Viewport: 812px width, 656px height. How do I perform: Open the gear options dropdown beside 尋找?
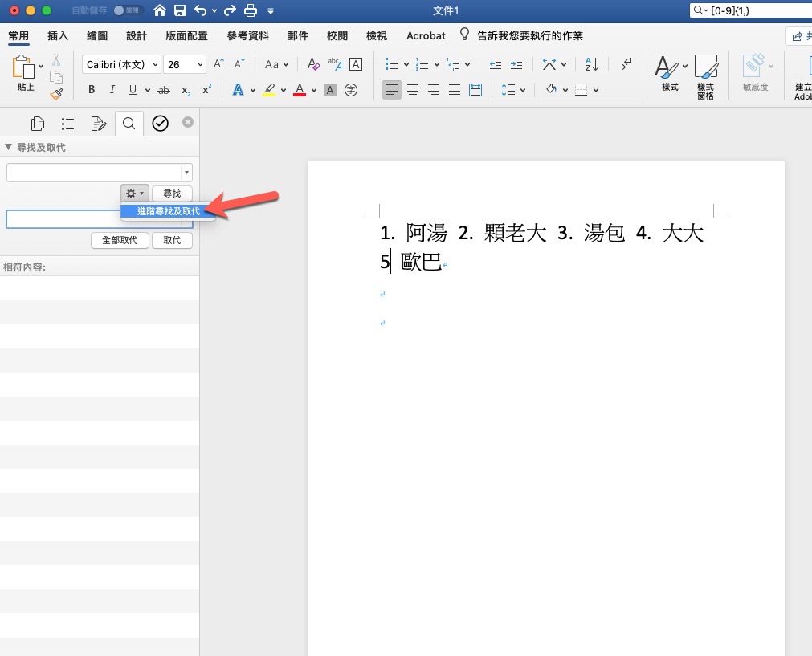pos(134,194)
